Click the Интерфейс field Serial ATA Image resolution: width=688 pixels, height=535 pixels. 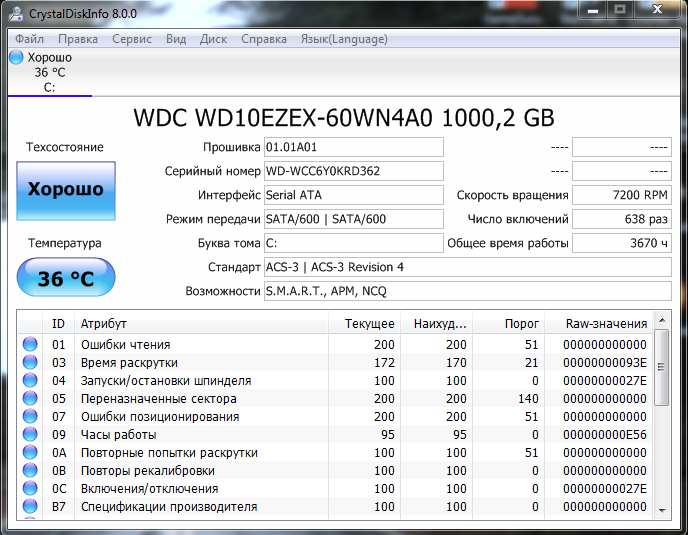pyautogui.click(x=354, y=195)
